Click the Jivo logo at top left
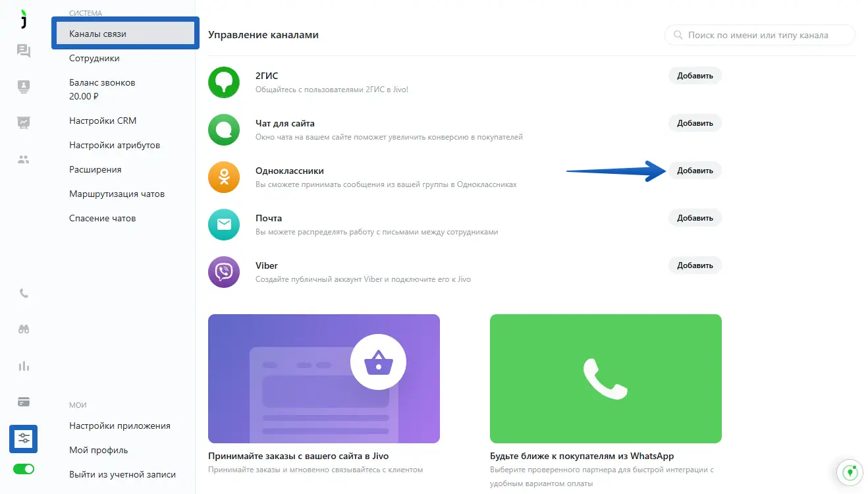Screen dimensions: 868x494 point(24,20)
